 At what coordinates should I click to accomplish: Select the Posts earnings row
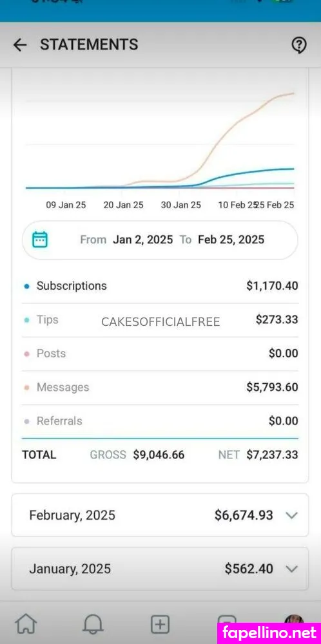click(x=160, y=354)
